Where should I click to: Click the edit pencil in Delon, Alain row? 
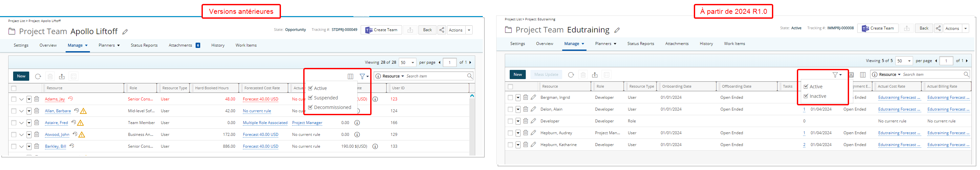pyautogui.click(x=533, y=109)
